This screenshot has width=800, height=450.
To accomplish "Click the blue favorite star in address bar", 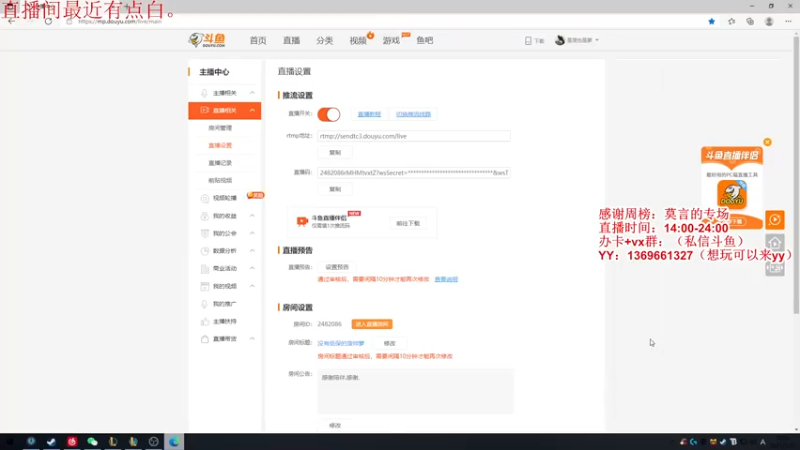I will 711,21.
